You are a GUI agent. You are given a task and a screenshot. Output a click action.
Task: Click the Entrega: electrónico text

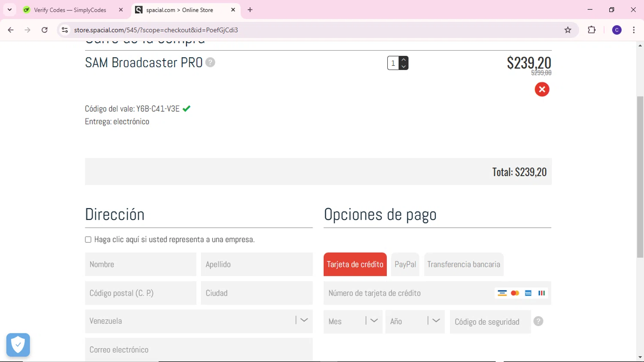pyautogui.click(x=117, y=122)
